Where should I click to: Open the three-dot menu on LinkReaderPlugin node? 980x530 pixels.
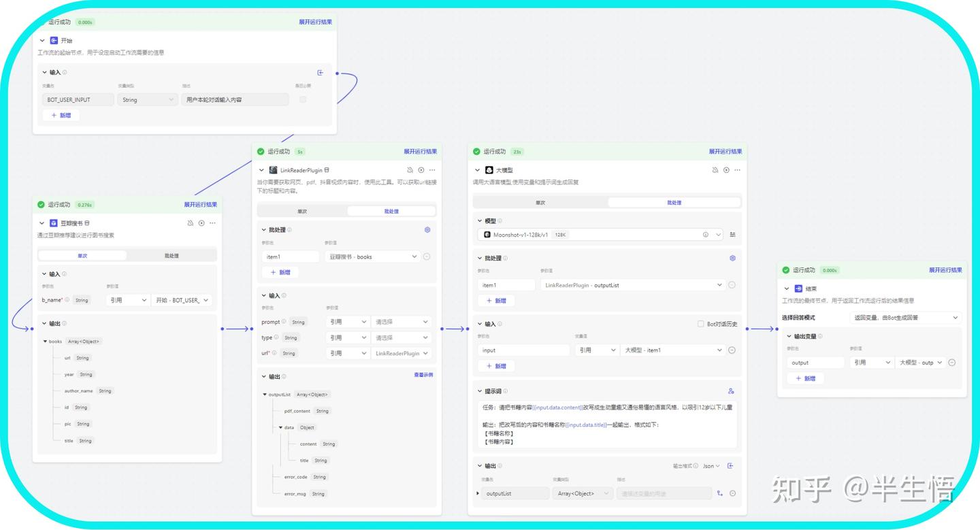pyautogui.click(x=432, y=170)
